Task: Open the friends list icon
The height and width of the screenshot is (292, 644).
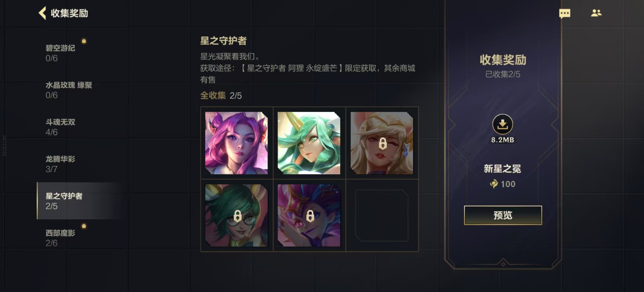Action: click(x=596, y=13)
